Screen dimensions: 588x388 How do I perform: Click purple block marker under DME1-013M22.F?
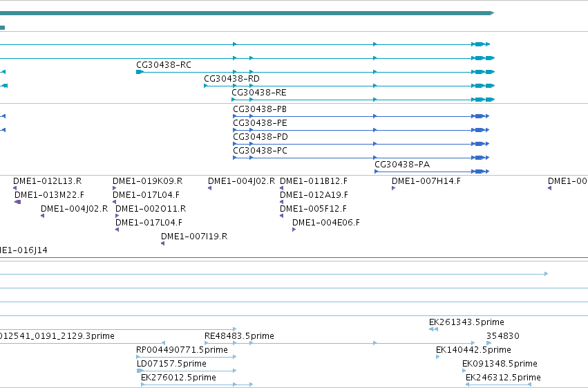18,202
